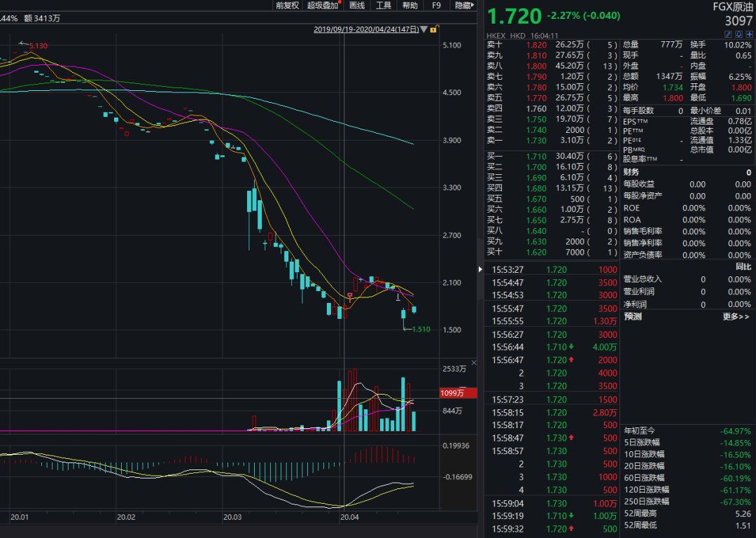Viewport: 756px width, 538px height.
Task: Click the 15:58:15 trade row with 2.80万
Action: (x=554, y=413)
